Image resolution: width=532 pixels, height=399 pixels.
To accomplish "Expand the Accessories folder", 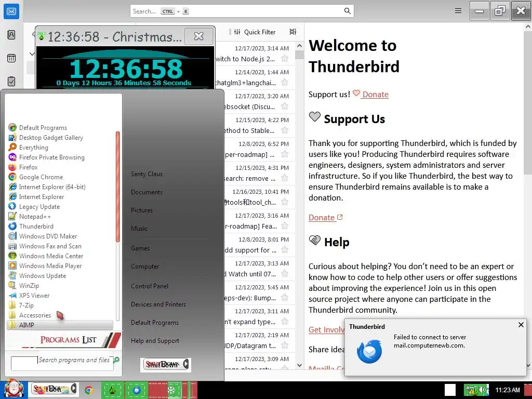I will click(x=35, y=315).
